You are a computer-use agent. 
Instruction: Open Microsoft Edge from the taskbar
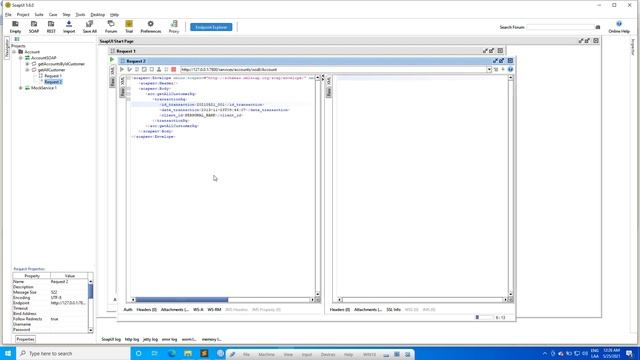point(171,353)
